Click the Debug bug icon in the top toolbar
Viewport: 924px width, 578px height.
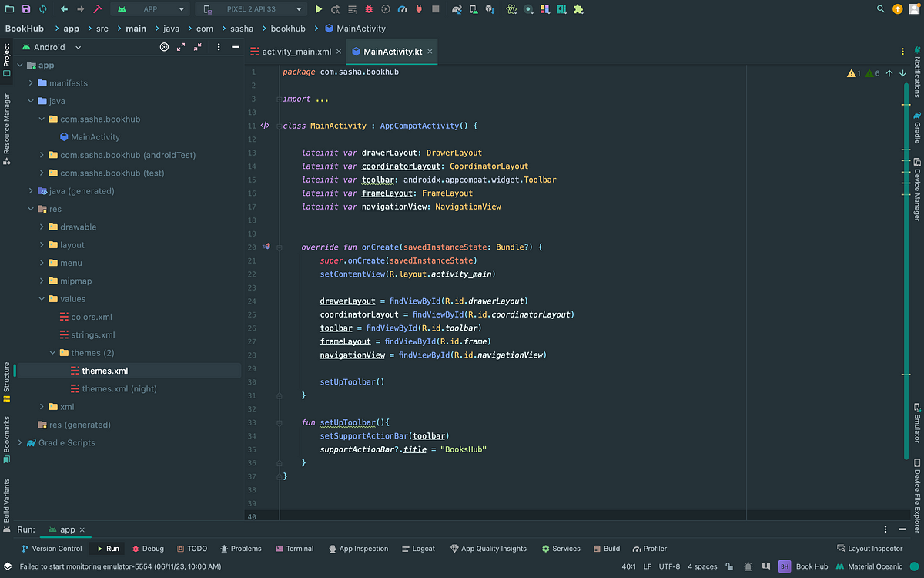(369, 9)
